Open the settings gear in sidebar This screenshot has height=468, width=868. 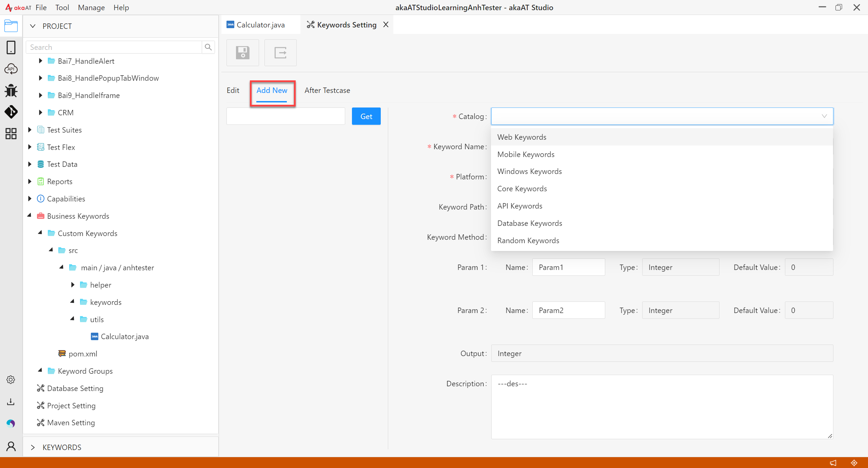click(x=11, y=379)
